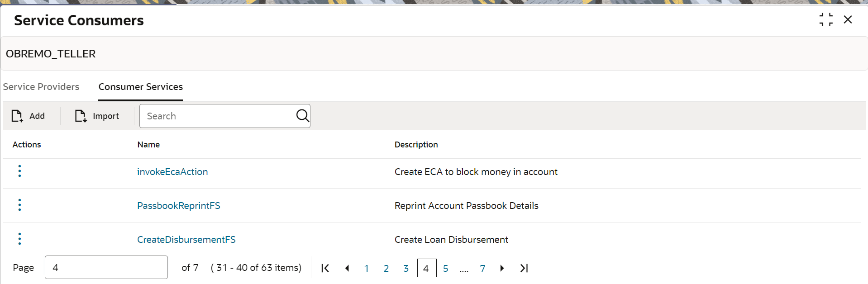The image size is (868, 284).
Task: Open the CreateDisbursementFS service link
Action: [x=186, y=240]
